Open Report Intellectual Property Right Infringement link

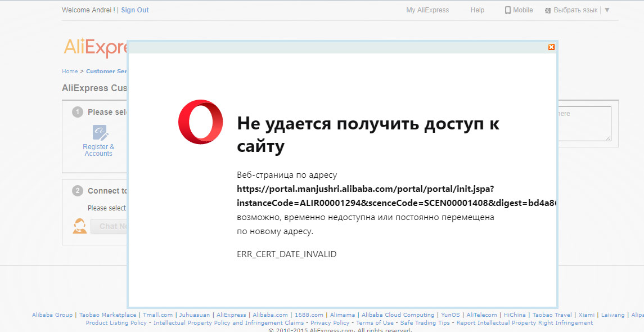point(525,322)
